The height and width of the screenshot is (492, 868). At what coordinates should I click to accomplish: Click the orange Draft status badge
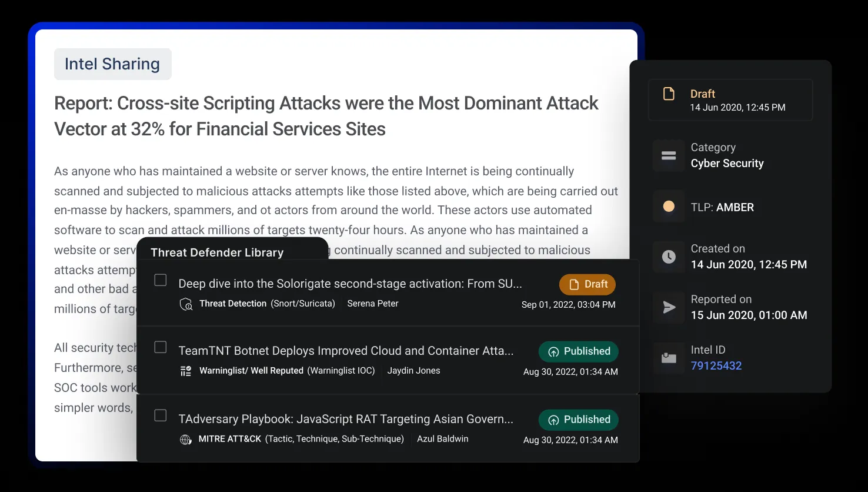[x=587, y=284]
